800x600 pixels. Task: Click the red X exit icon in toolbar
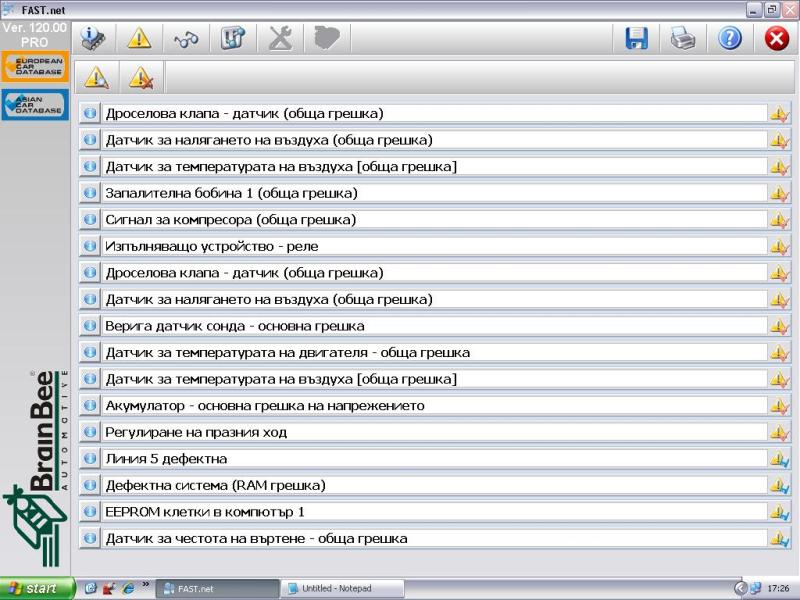point(777,38)
